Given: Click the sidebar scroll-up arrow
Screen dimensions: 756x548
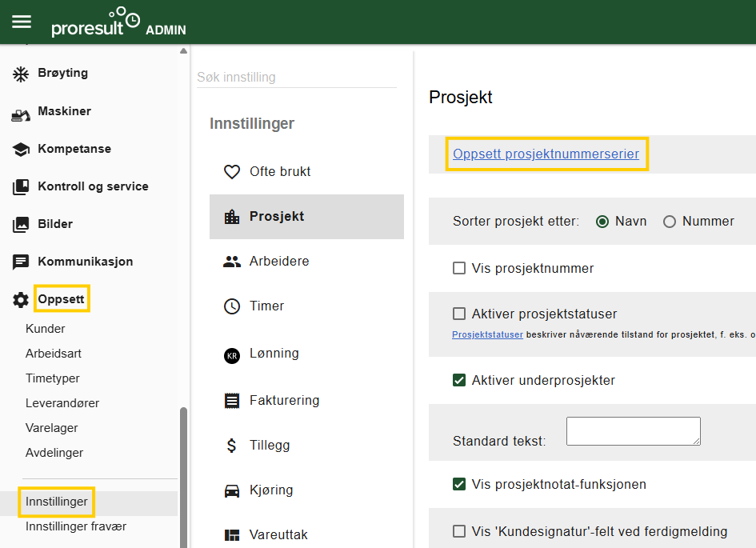Looking at the screenshot, I should point(183,51).
